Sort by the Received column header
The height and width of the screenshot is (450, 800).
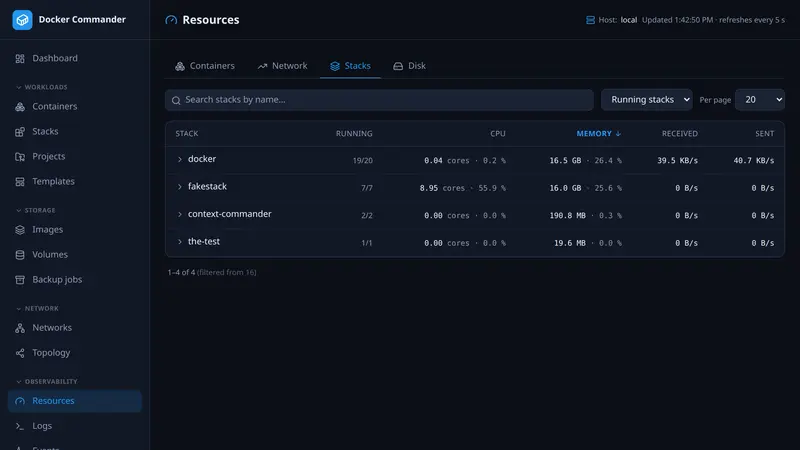coord(680,134)
